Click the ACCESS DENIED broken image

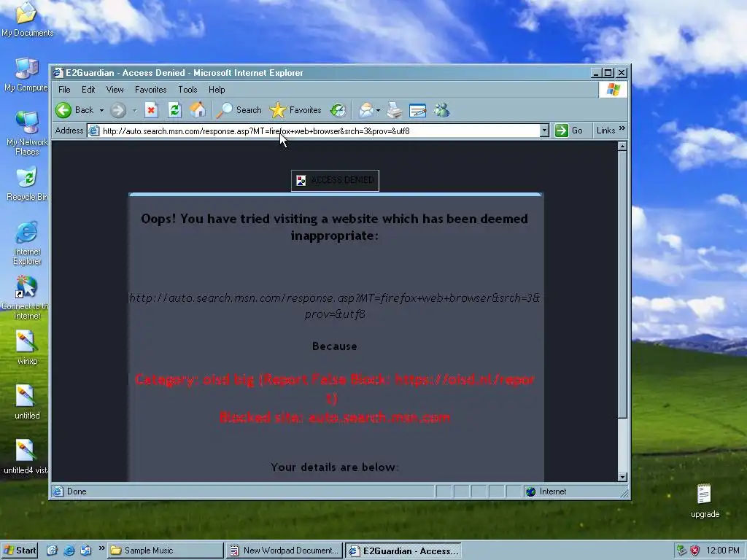(335, 181)
